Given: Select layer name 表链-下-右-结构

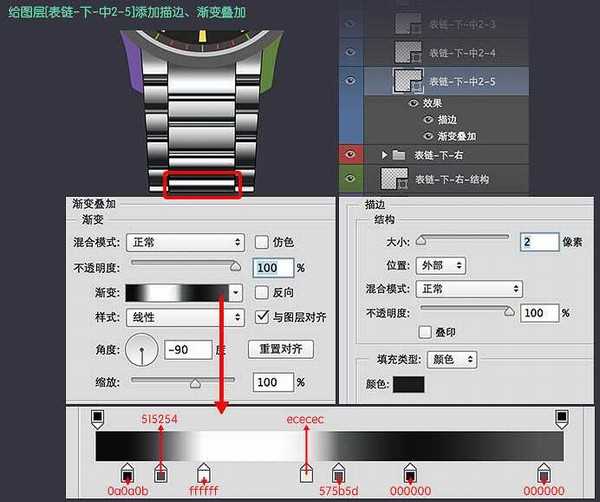Looking at the screenshot, I should 452,179.
